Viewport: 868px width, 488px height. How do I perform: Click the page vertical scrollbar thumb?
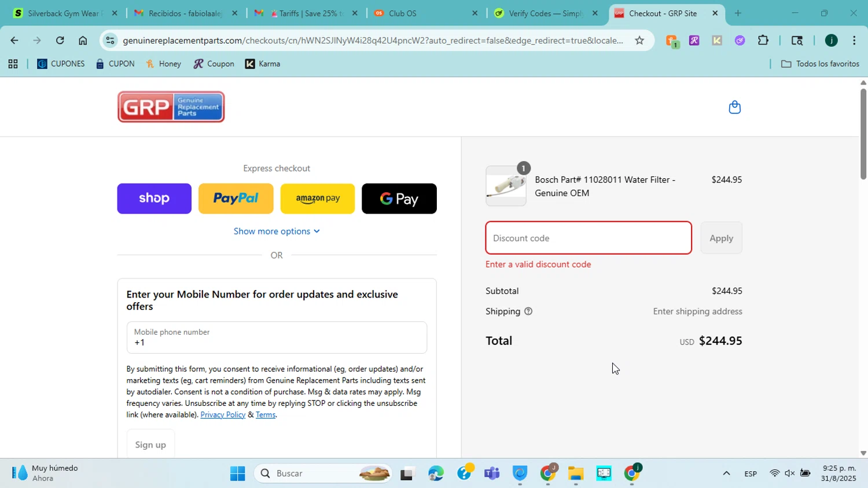[863, 133]
